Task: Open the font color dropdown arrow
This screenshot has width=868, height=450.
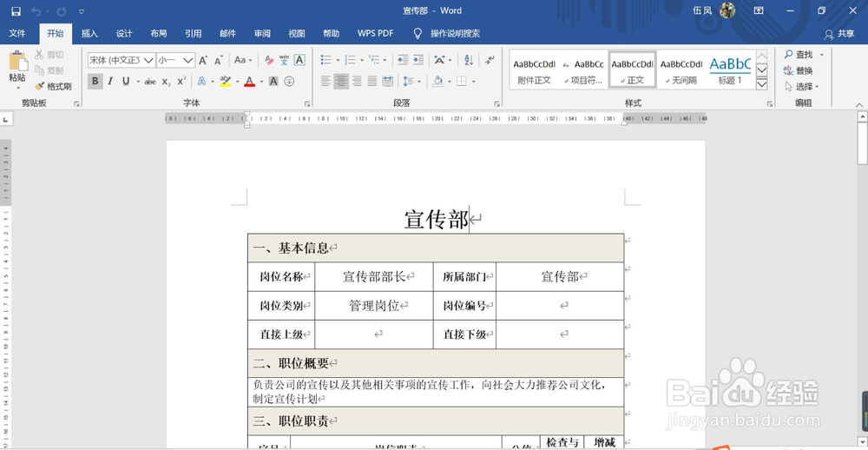Action: [x=260, y=82]
